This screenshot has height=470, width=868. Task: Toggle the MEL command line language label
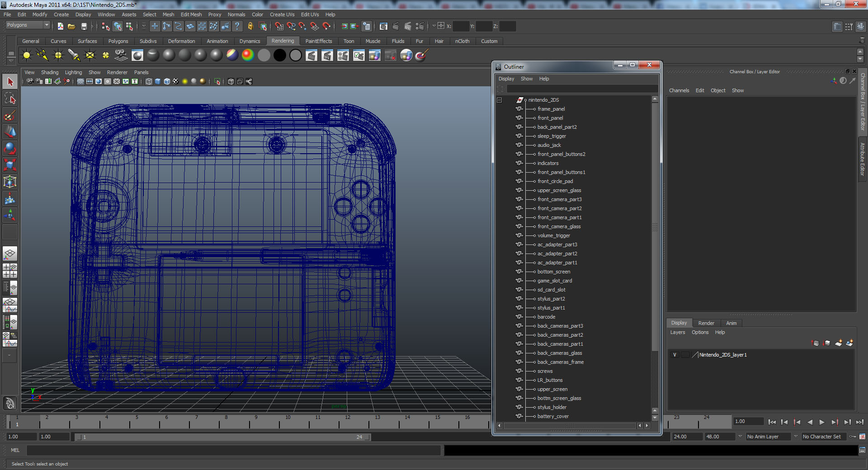coord(15,450)
